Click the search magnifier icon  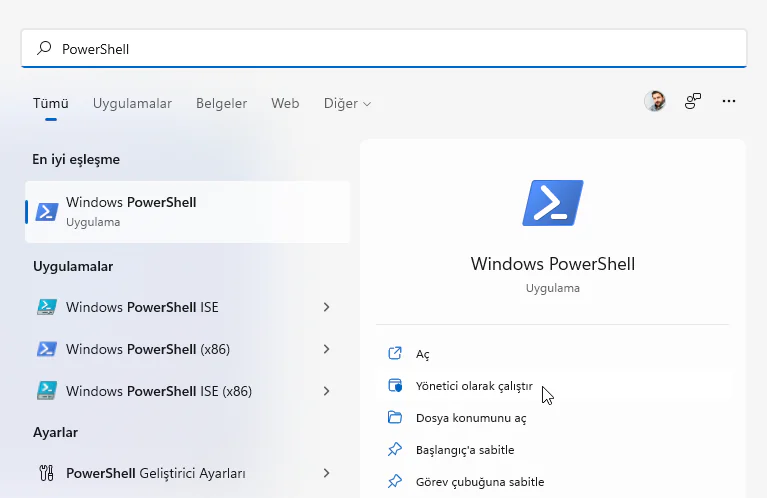(44, 48)
